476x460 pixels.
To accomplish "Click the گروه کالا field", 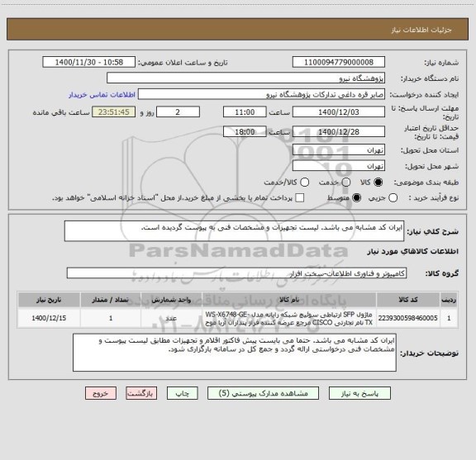I will coord(236,273).
